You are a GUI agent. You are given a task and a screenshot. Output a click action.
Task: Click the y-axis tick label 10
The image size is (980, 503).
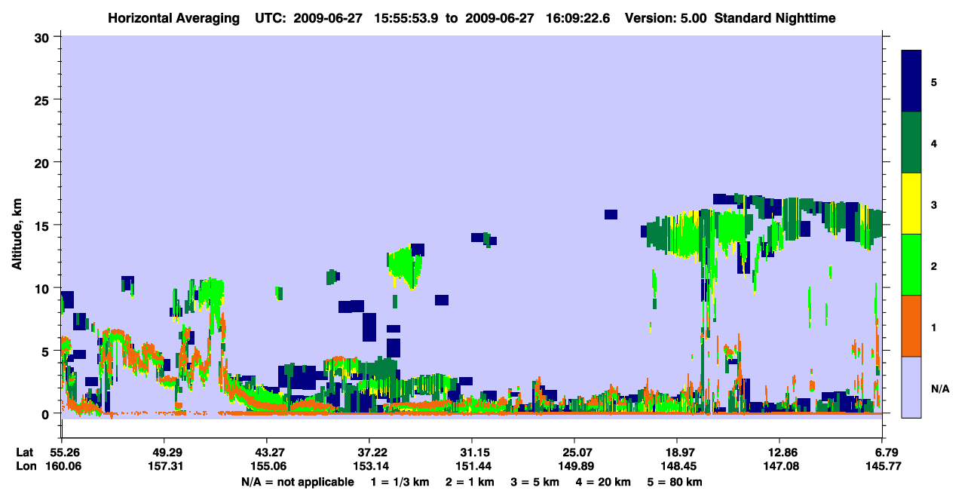click(x=44, y=289)
